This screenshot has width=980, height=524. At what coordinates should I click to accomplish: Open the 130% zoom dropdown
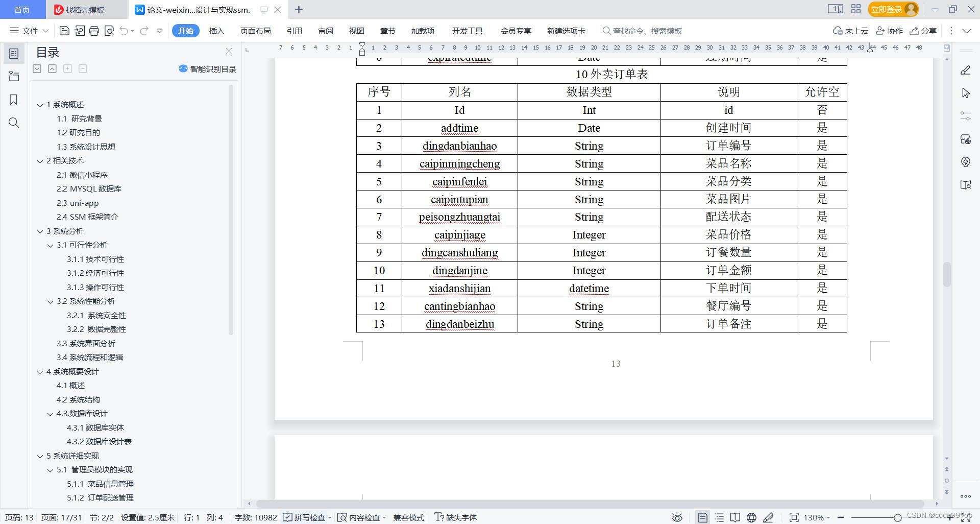817,517
